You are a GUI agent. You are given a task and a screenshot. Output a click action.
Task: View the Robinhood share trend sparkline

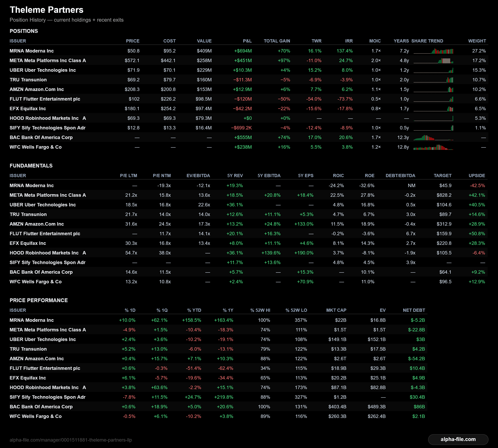tap(433, 118)
